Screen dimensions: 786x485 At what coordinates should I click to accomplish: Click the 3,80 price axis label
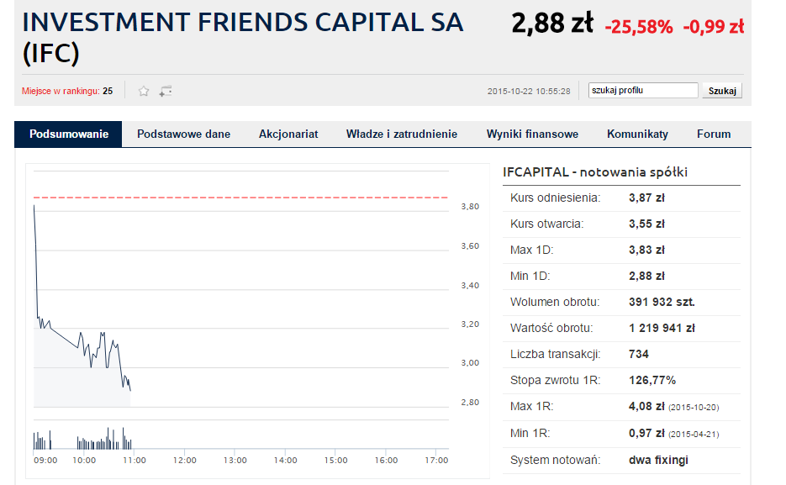click(470, 206)
